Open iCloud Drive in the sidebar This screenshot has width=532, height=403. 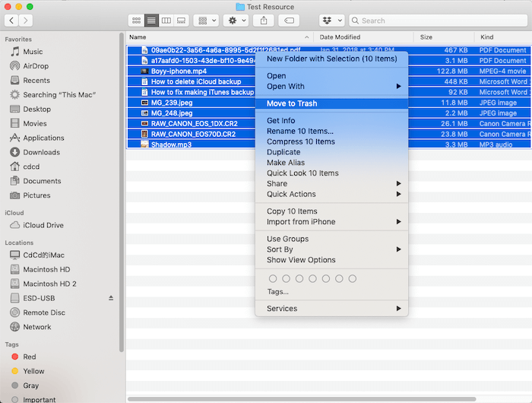click(36, 225)
